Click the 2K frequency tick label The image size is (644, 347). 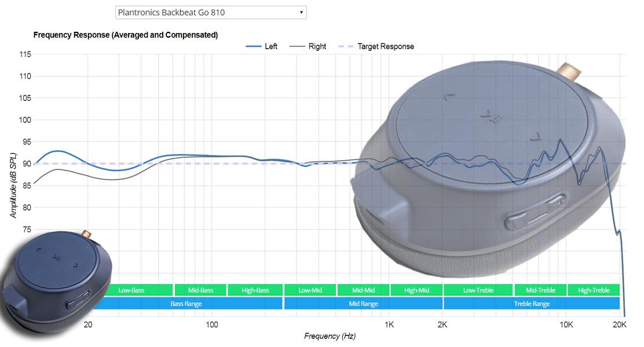442,324
